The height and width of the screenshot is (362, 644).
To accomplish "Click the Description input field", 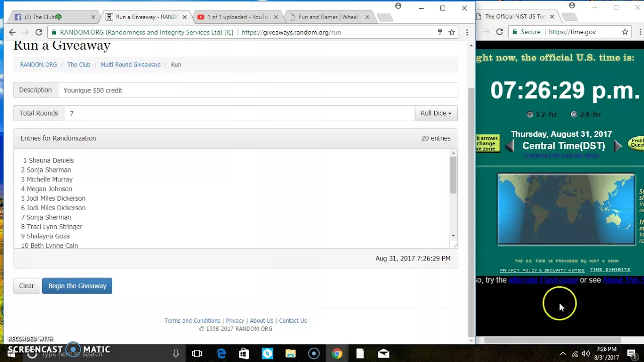I will coord(258,90).
